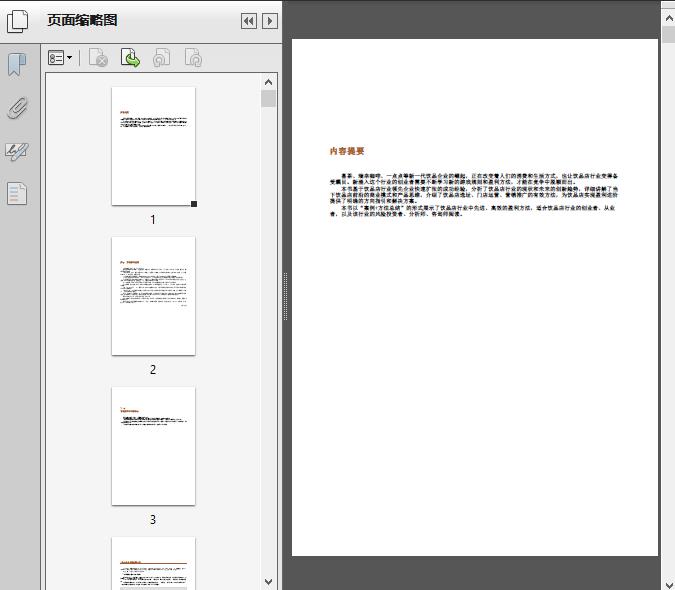Screen dimensions: 675x590
Task: Click the document view scrollbar thumb
Action: click(x=669, y=34)
